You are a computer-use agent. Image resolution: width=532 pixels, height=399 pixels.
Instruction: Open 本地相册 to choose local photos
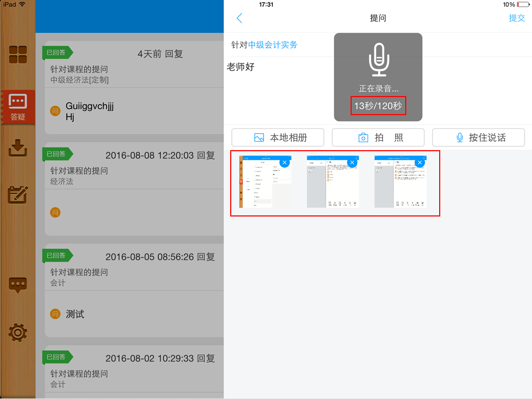click(x=278, y=137)
